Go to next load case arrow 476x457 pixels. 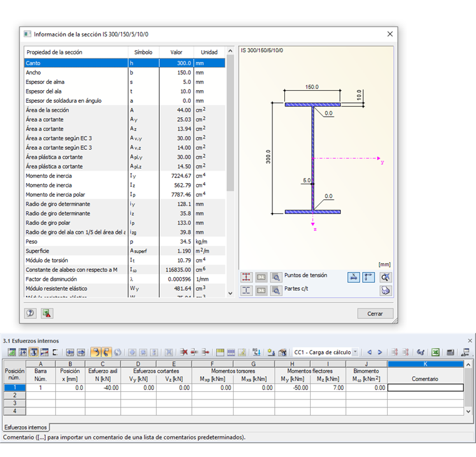tap(380, 352)
